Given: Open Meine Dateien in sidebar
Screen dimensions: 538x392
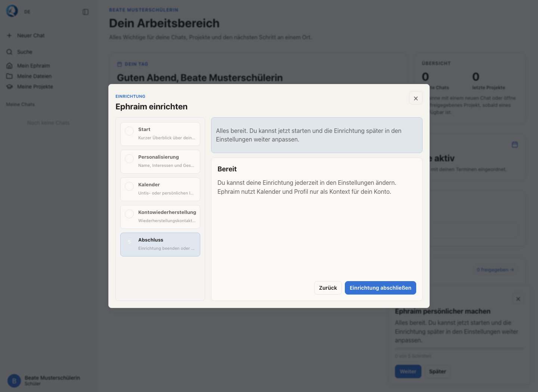Looking at the screenshot, I should pos(34,76).
